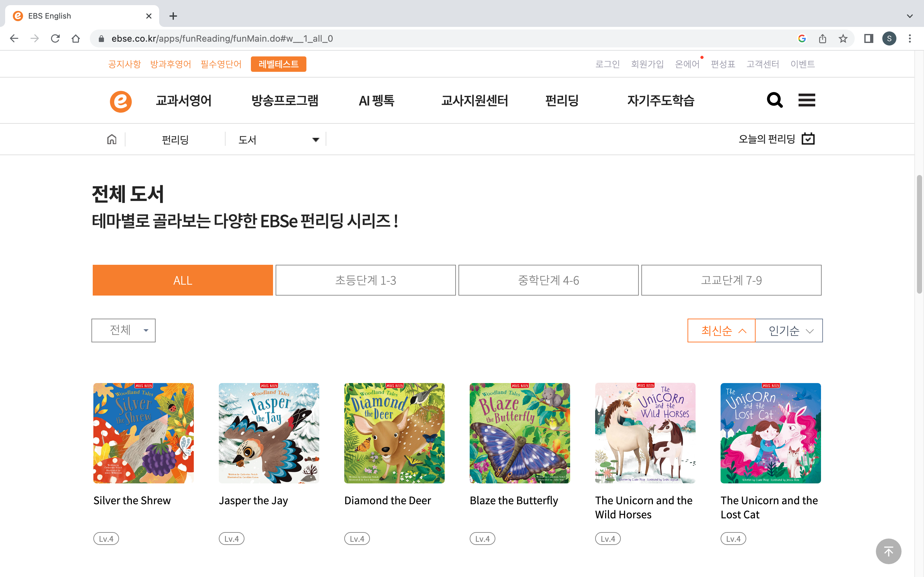The height and width of the screenshot is (577, 924).
Task: Open the hamburger menu icon
Action: 806,100
